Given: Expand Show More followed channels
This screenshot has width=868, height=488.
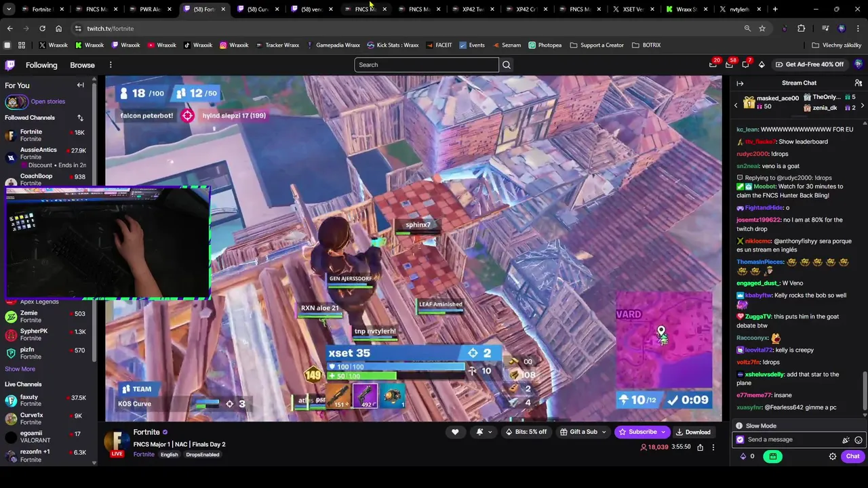Looking at the screenshot, I should [x=20, y=369].
